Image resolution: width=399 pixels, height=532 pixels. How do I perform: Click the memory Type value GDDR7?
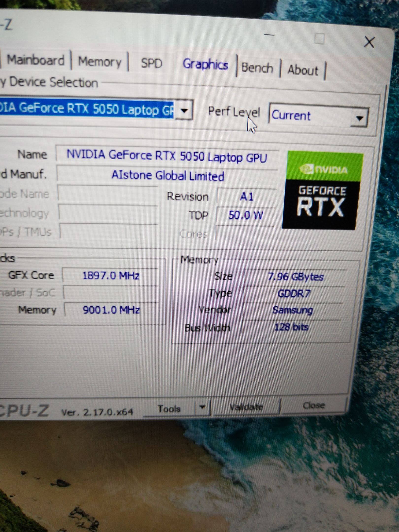[x=294, y=294]
